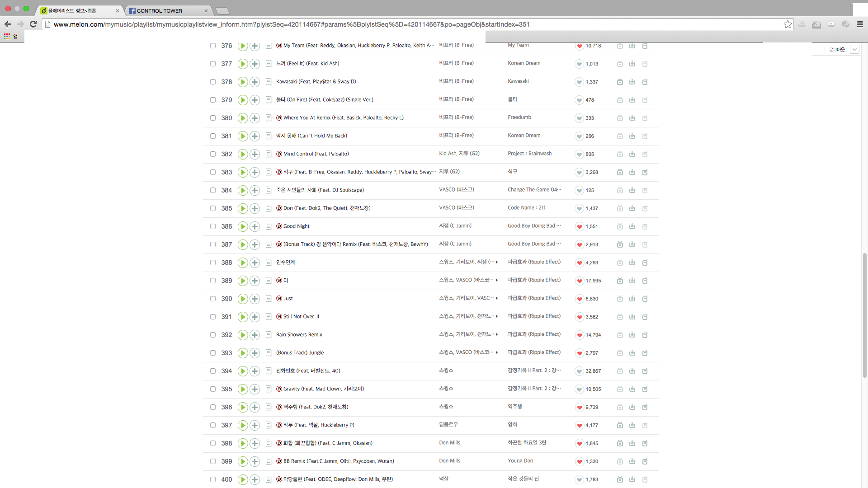
Task: Play song 400 악당출현
Action: (x=243, y=479)
